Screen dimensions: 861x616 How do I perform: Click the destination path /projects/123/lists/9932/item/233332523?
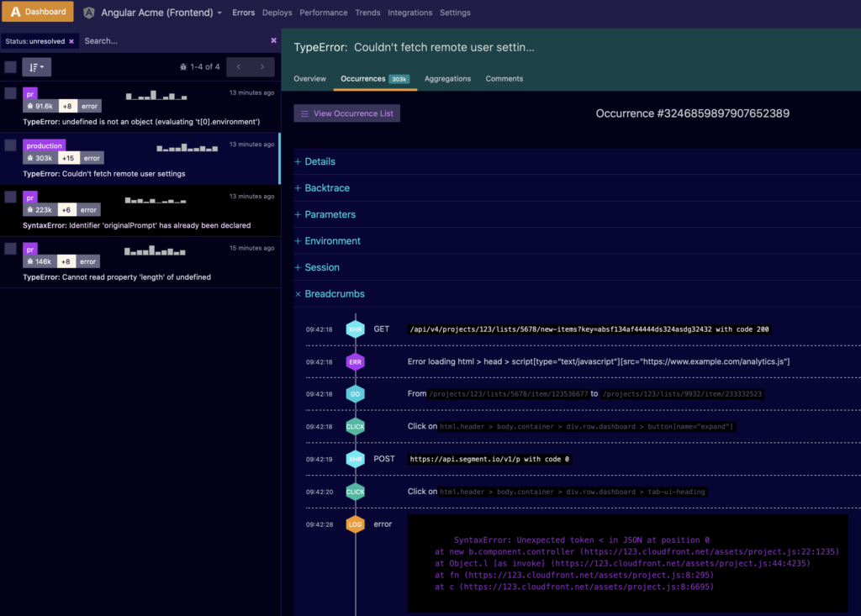[x=681, y=394]
